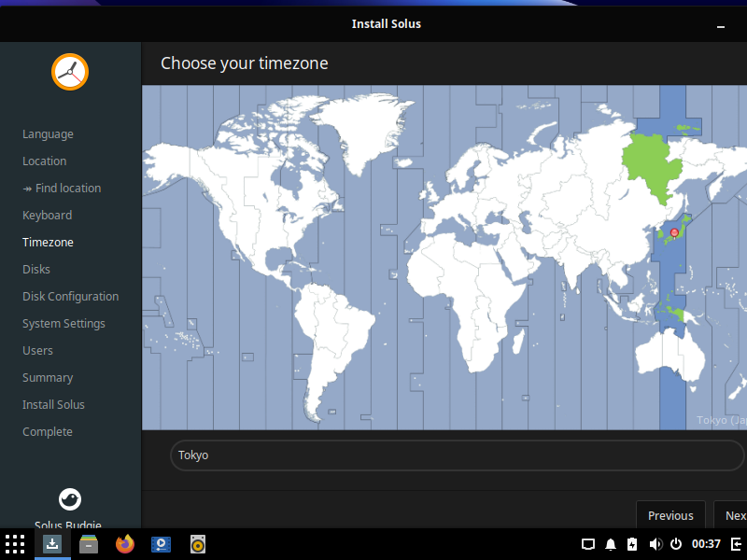Open the volume control tray icon
This screenshot has height=560, width=747.
click(655, 544)
